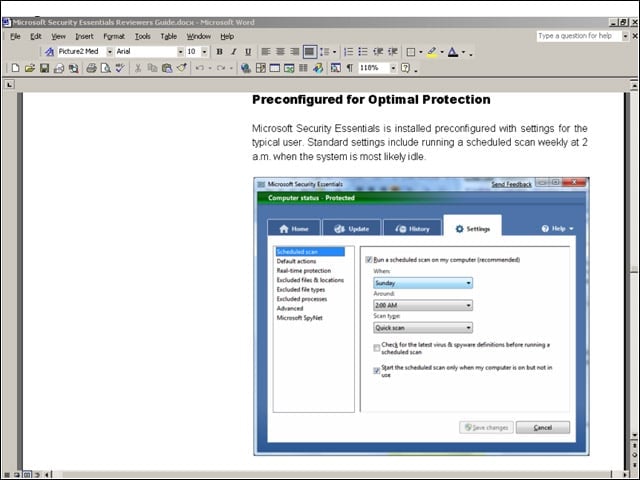Insert a Microsoft Excel worksheet icon
The image size is (640, 480).
click(x=289, y=68)
